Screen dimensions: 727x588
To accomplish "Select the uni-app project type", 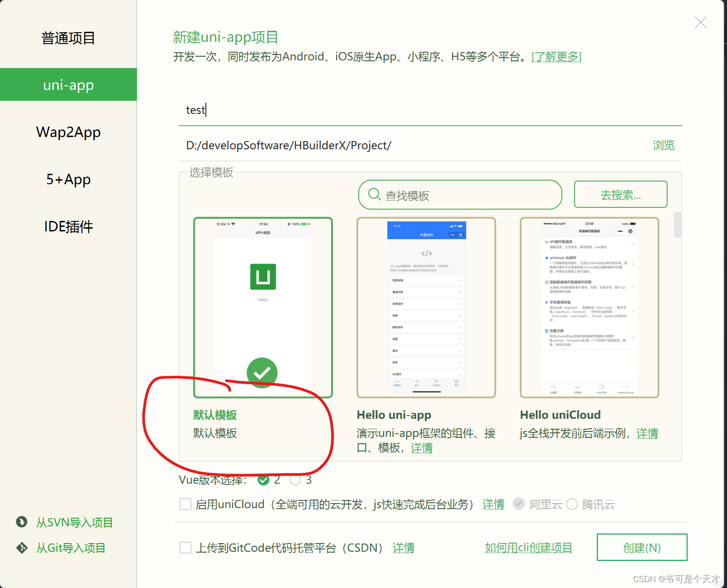I will tap(68, 84).
